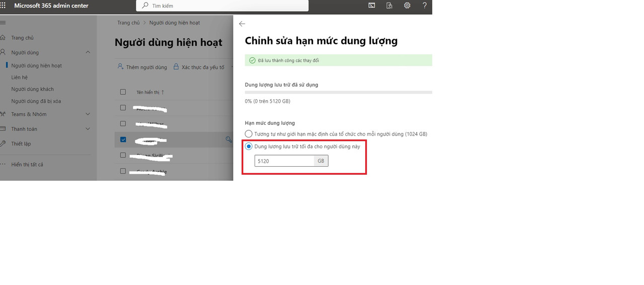644x285 pixels.
Task: Uncheck the selected user's checkbox
Action: (123, 139)
